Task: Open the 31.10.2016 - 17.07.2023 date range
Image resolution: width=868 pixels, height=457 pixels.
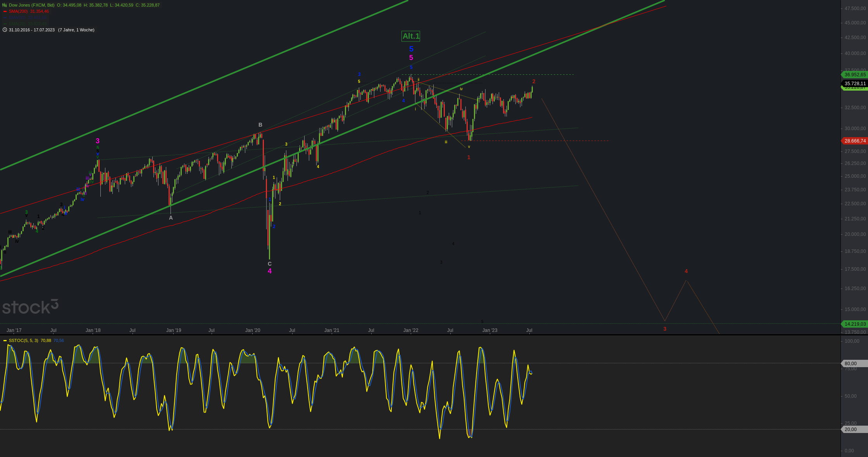Action: coord(32,30)
